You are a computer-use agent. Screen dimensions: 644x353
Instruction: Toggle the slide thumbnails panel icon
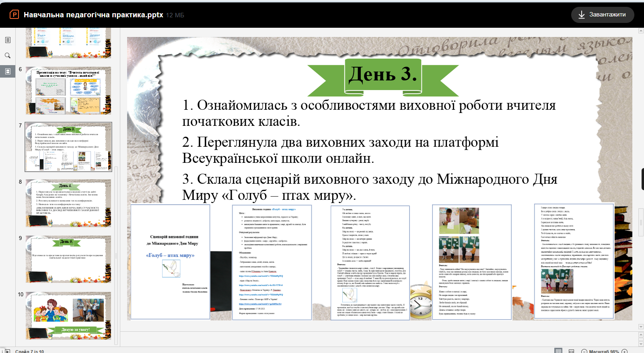point(8,71)
